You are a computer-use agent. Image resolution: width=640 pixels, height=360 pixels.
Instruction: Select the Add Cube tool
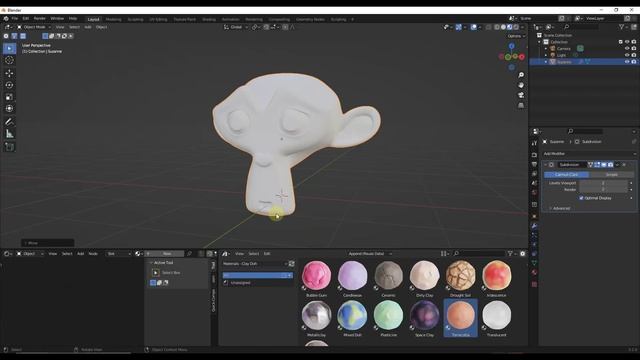9,147
